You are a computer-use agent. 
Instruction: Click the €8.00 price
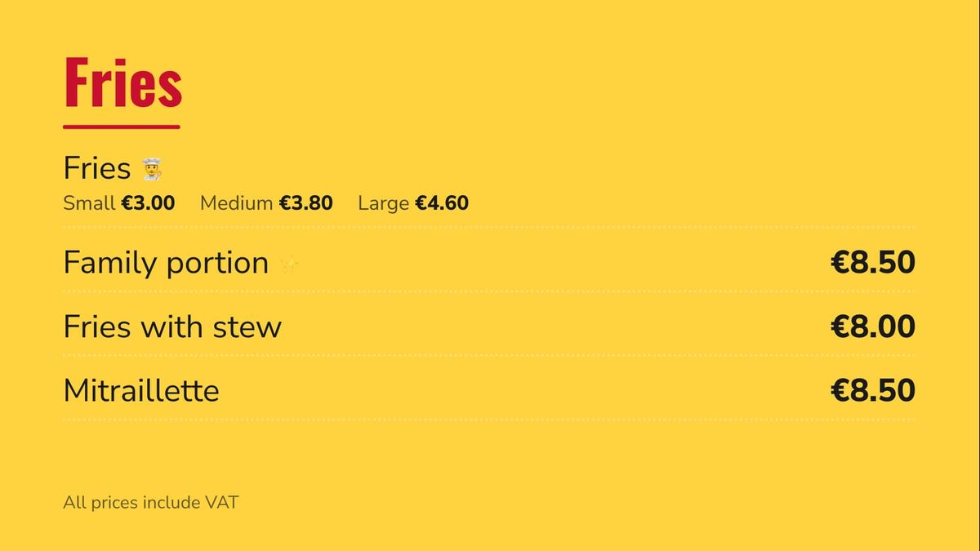[873, 327]
